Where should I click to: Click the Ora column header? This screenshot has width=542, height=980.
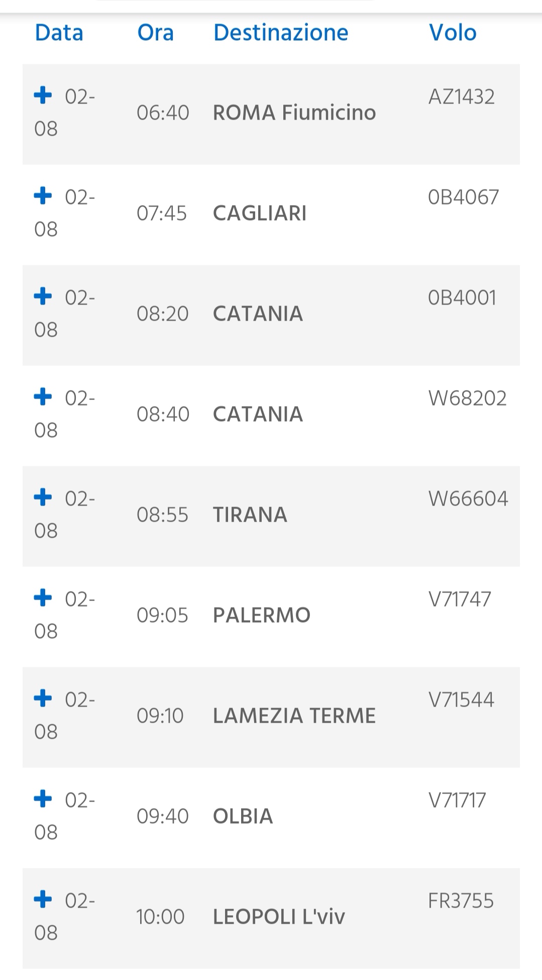[155, 33]
